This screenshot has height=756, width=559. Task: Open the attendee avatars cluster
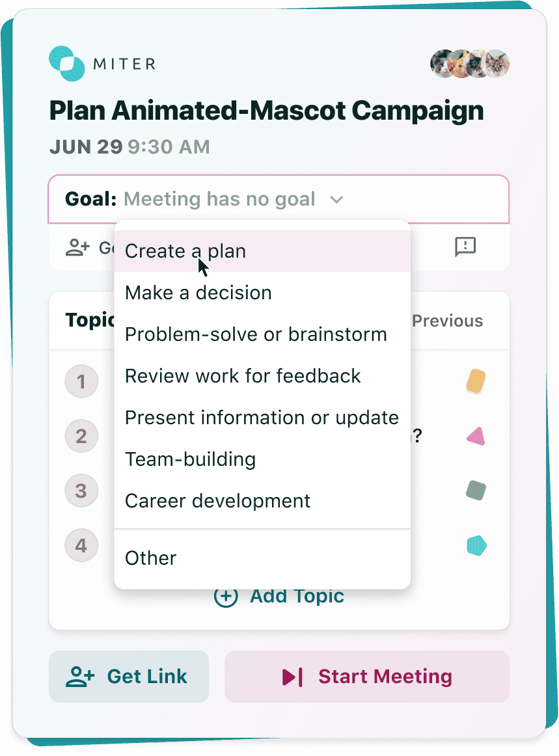(470, 64)
